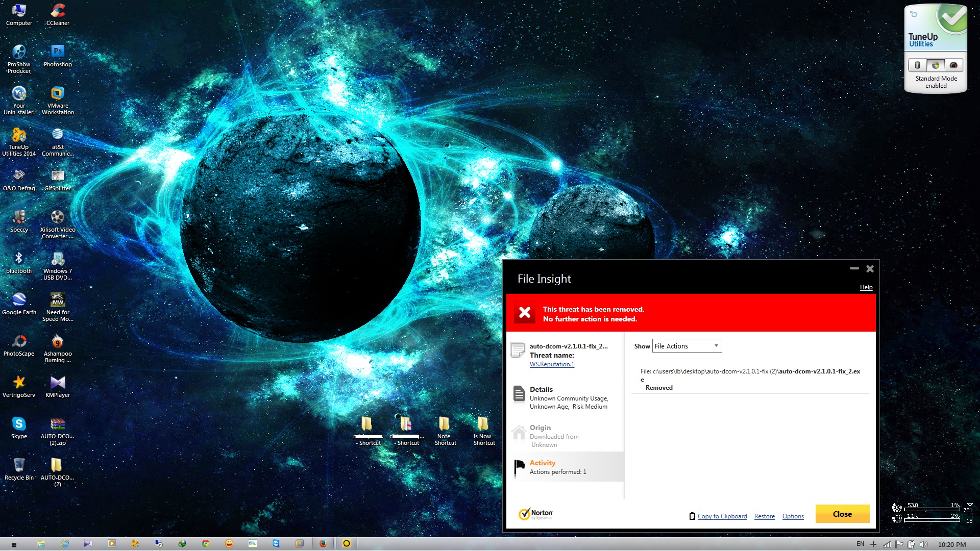Click the Action Center flag tray icon

899,544
